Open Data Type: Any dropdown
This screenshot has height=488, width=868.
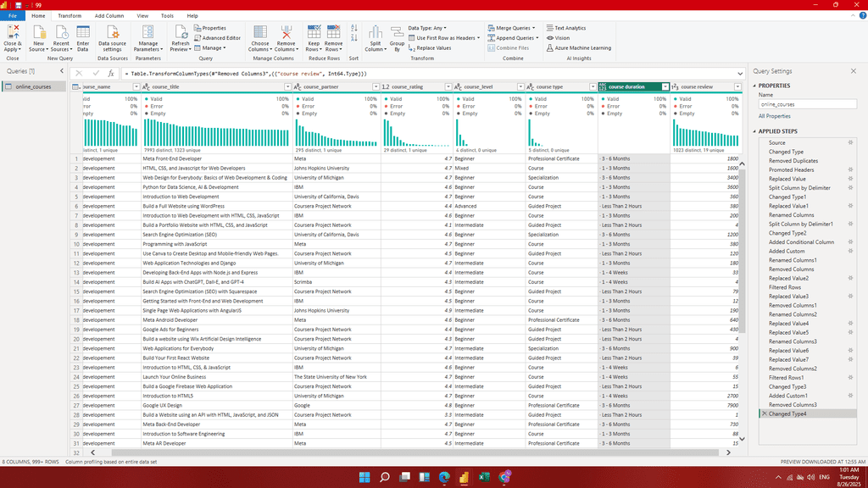pos(427,28)
